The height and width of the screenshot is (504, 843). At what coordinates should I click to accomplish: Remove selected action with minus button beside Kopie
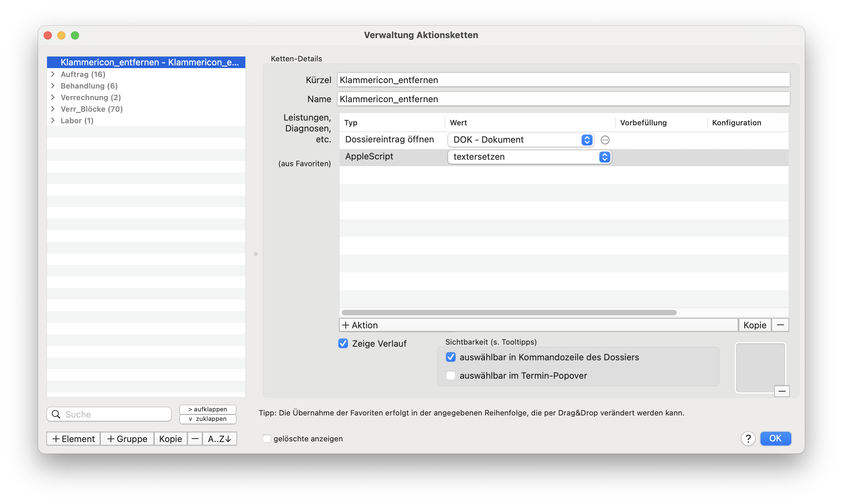click(780, 325)
